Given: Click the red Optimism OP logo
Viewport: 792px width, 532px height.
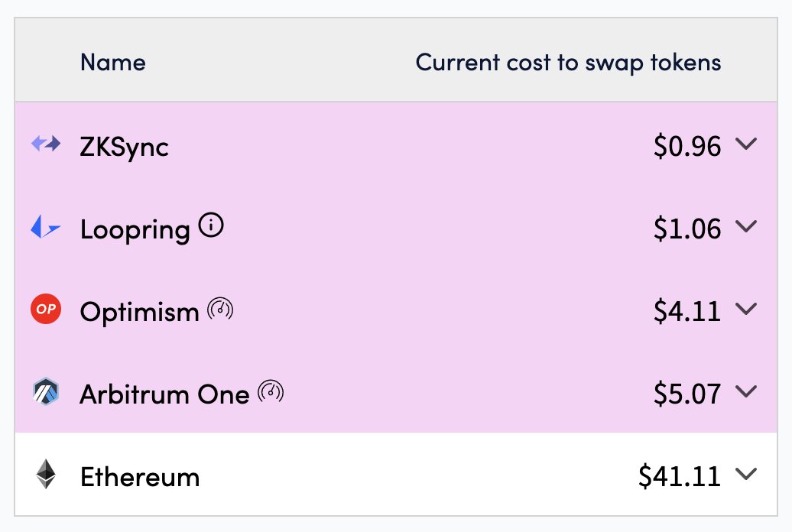Looking at the screenshot, I should point(46,309).
